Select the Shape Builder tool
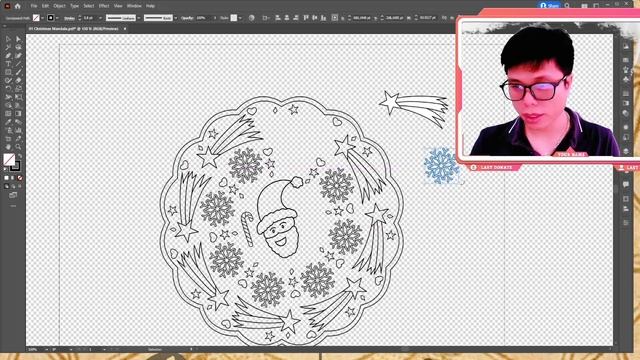This screenshot has width=640, height=360. pos(8,105)
